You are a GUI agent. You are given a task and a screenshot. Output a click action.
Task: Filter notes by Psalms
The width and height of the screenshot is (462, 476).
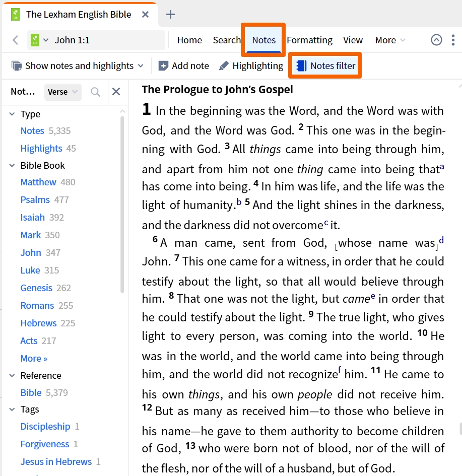45,200
